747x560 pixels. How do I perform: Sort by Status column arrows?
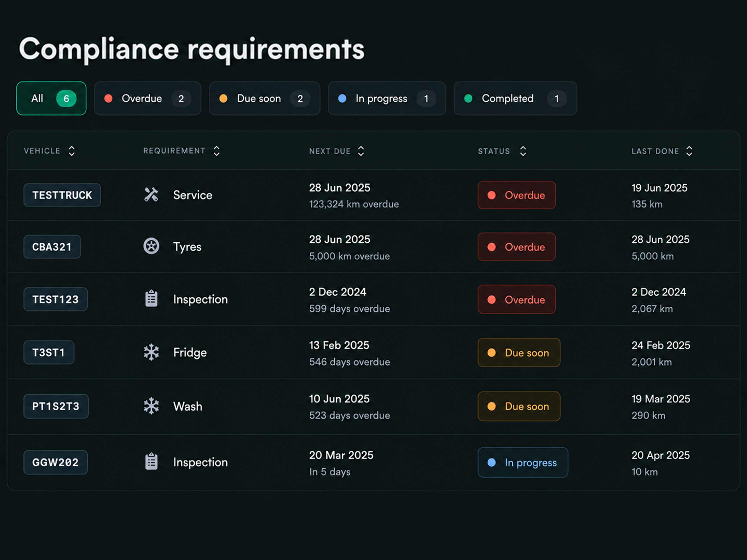point(523,151)
